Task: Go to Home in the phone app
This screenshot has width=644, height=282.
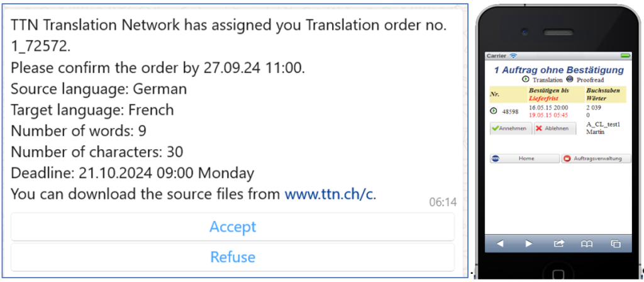Action: point(525,159)
